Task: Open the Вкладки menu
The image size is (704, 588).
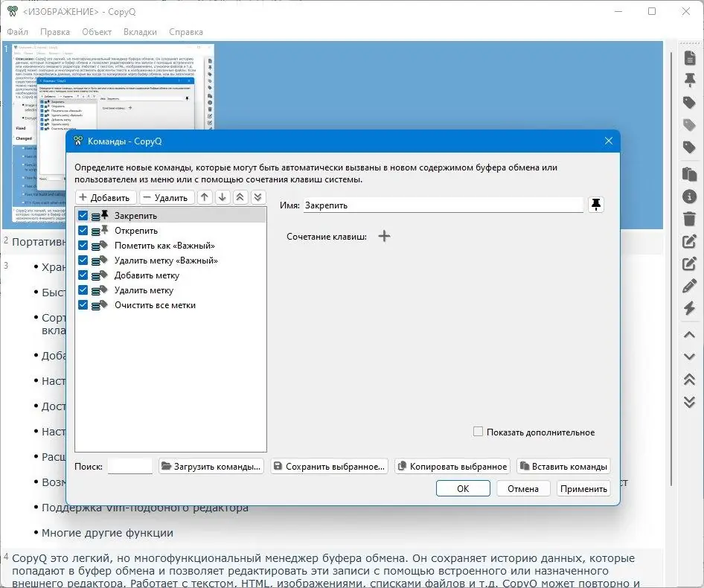Action: pos(140,32)
